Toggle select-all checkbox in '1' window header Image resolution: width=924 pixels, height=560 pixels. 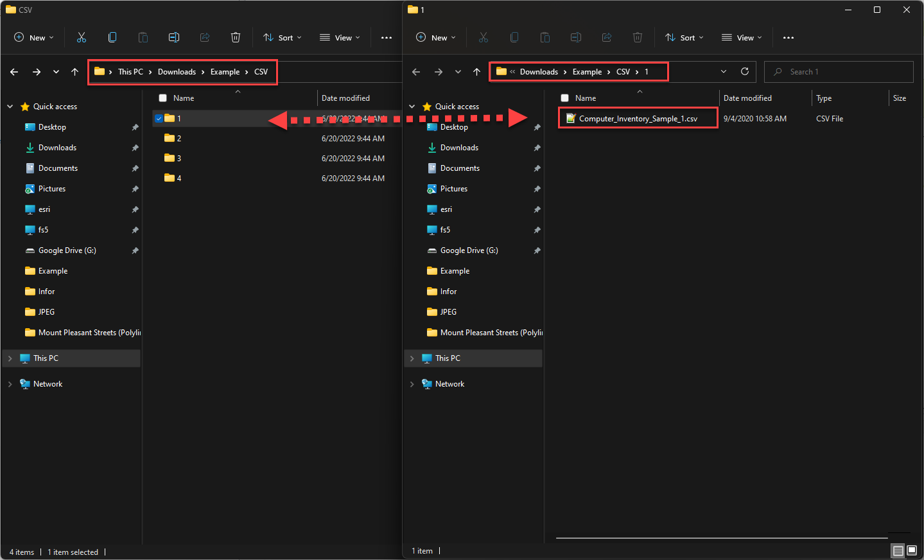(564, 98)
